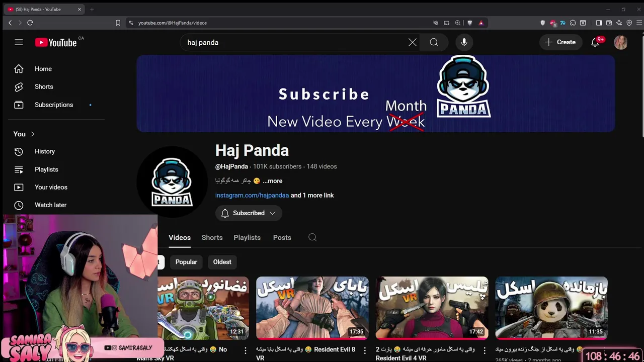Open the Resident Evil 8 VR thumbnail

(x=312, y=308)
